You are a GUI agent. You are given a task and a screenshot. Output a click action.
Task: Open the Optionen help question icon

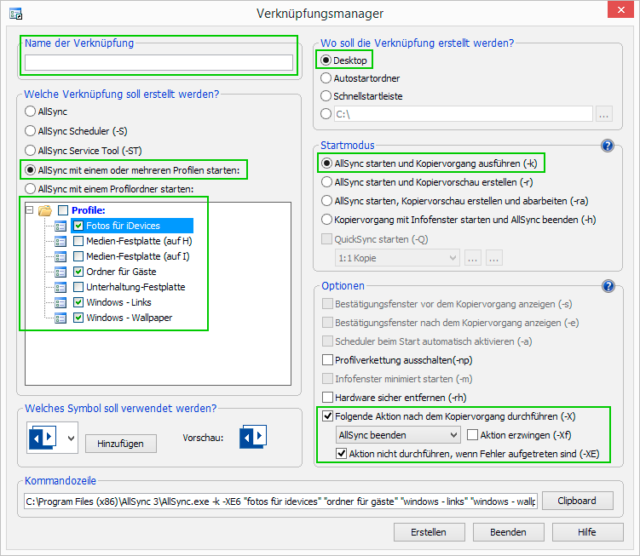tap(608, 286)
